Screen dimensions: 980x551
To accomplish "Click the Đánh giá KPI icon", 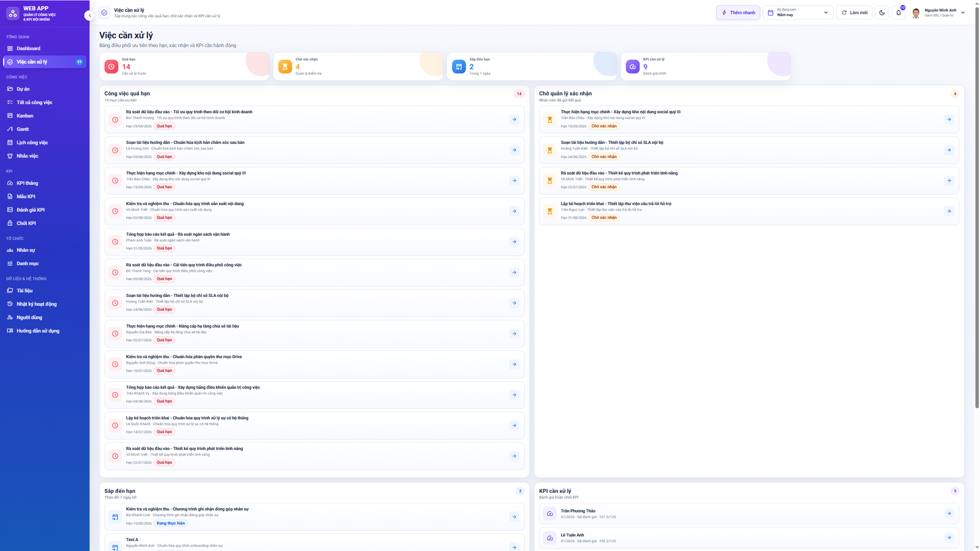I will 10,210.
